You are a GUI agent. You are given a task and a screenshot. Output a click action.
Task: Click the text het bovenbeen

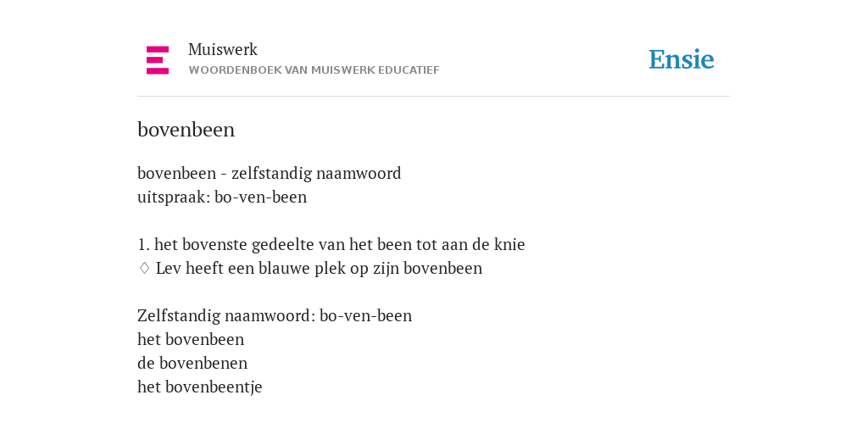click(191, 339)
